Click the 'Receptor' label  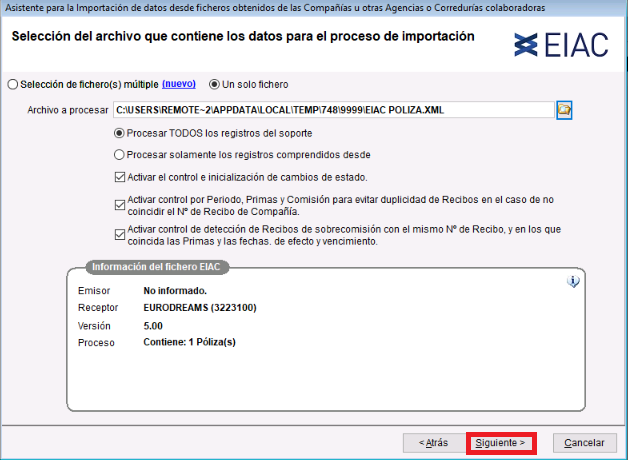click(98, 307)
